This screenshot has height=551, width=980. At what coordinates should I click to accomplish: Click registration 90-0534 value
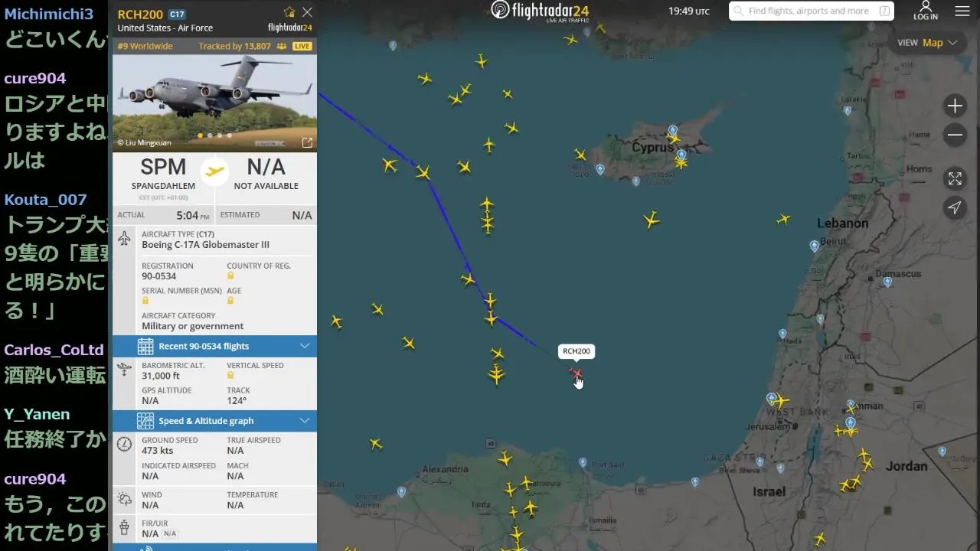coord(158,275)
